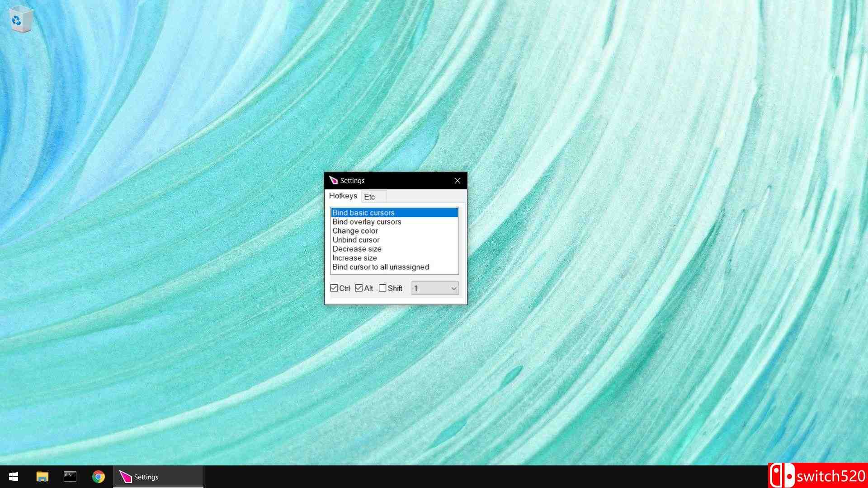
Task: Select Decrease size list item
Action: click(357, 249)
